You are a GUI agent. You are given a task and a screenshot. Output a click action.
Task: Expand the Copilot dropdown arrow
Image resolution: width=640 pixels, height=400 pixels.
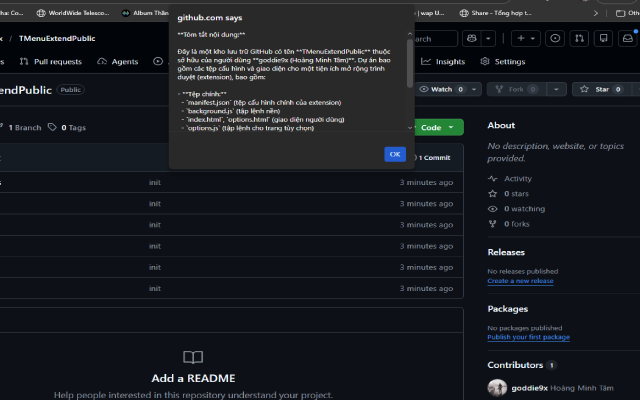488,38
